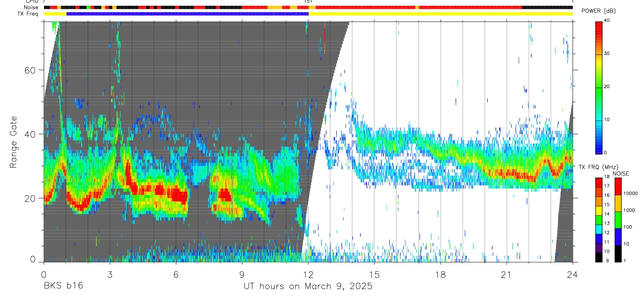Click the '40' tick on Range Gate axis
This screenshot has height=297, width=644.
(29, 134)
